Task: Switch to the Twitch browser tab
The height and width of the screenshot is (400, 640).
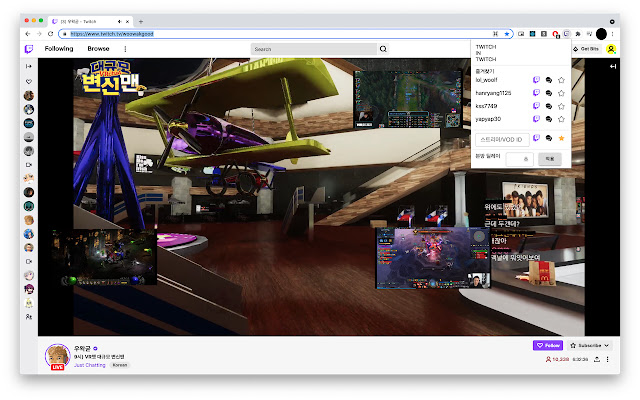Action: click(x=91, y=21)
